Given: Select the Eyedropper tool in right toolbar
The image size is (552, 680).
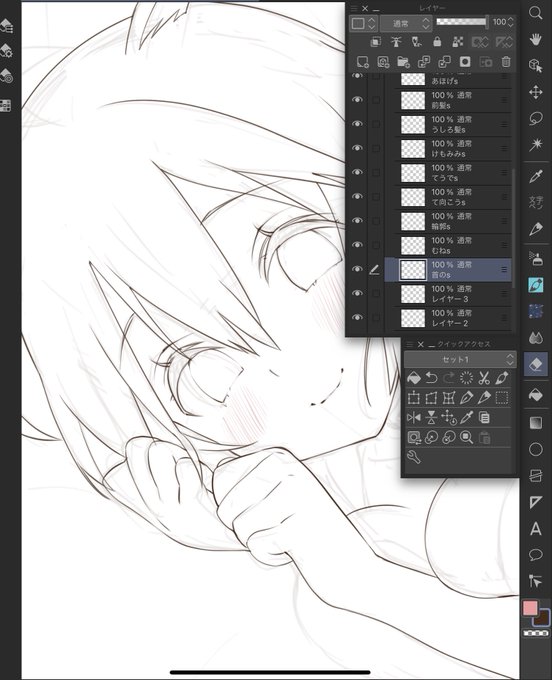Looking at the screenshot, I should click(536, 176).
